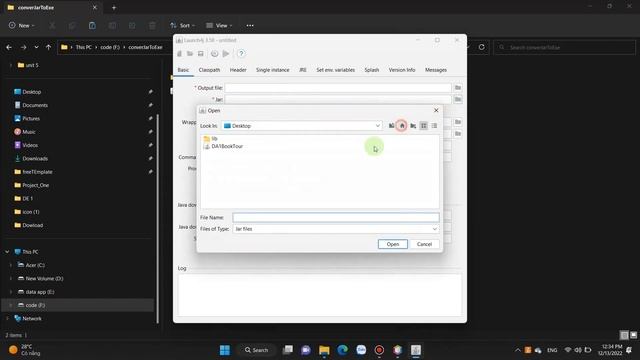Viewport: 640px width, 360px height.
Task: Browse for Jar using its folder icon
Action: tap(458, 99)
